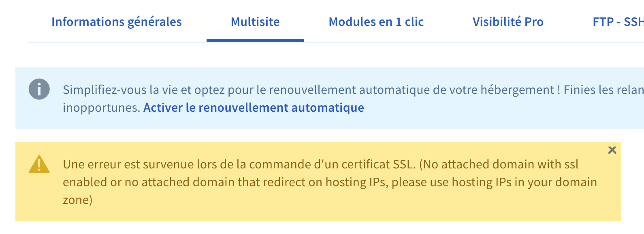644x234 pixels.
Task: Open the Informations générales tab
Action: click(117, 22)
